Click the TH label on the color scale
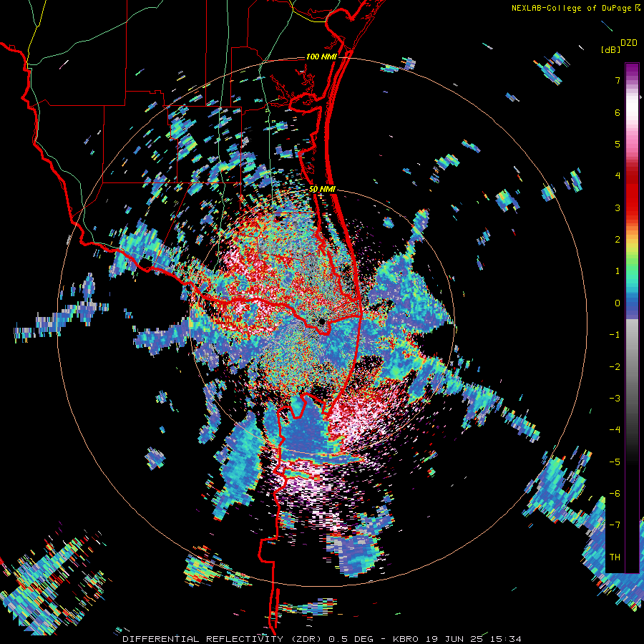Image resolution: width=644 pixels, height=644 pixels. pos(615,557)
